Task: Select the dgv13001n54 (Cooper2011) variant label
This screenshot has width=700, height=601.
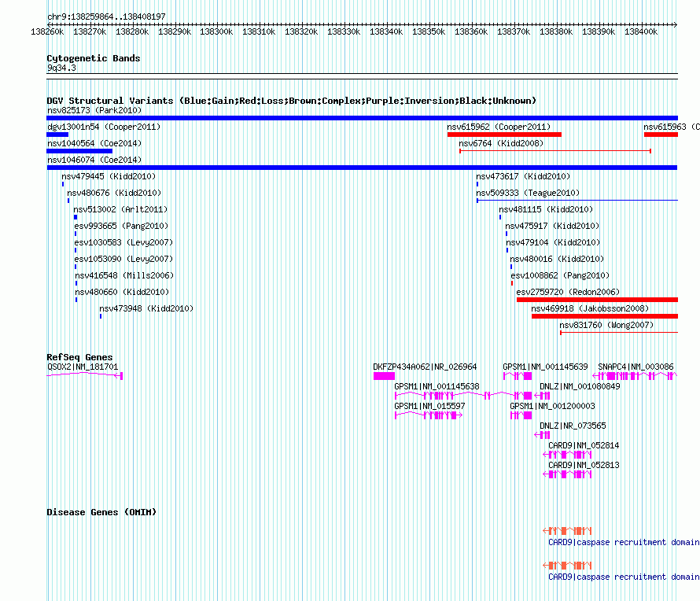Action: point(104,127)
